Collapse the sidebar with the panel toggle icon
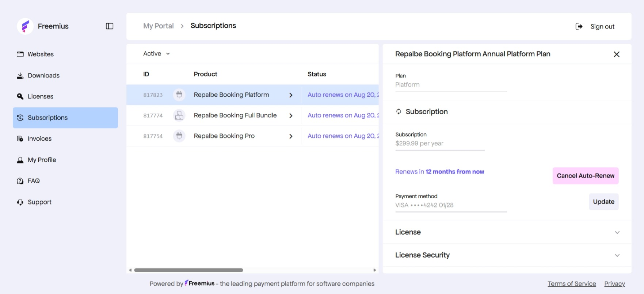Screen dimensions: 644x294 pos(110,26)
